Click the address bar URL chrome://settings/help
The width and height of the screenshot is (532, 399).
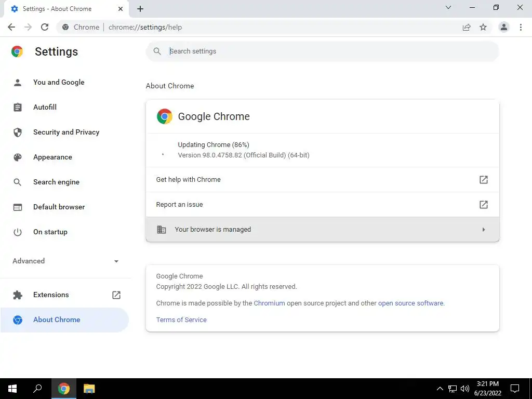[145, 27]
